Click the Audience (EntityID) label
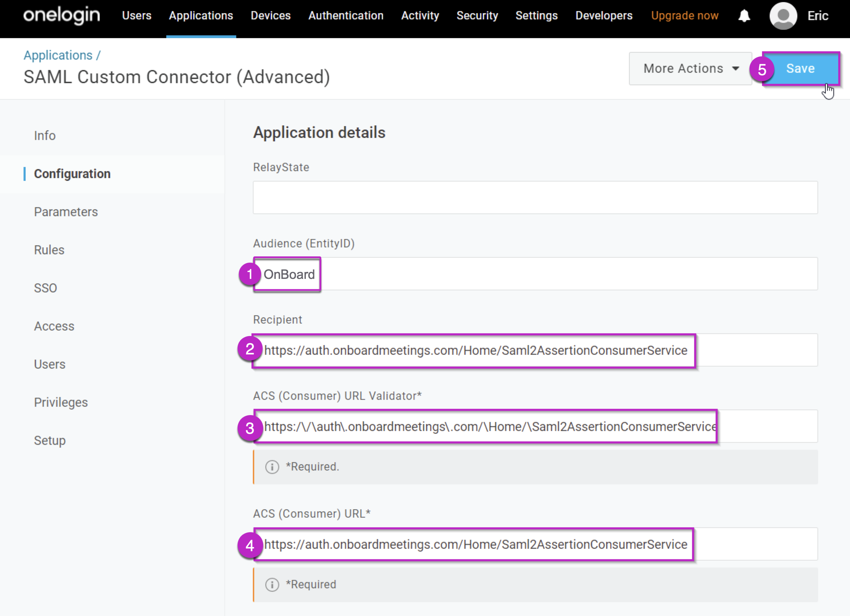Viewport: 850px width, 616px height. pyautogui.click(x=303, y=243)
